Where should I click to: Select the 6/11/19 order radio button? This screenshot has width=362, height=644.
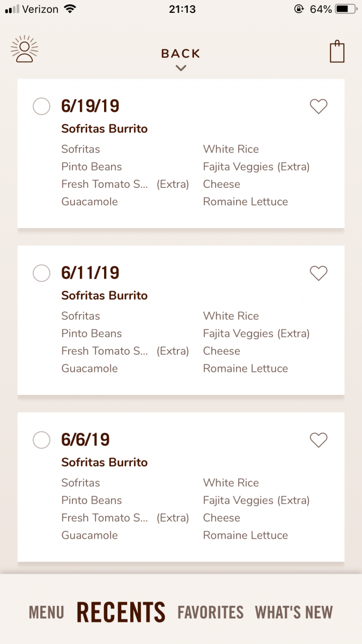[x=42, y=273]
